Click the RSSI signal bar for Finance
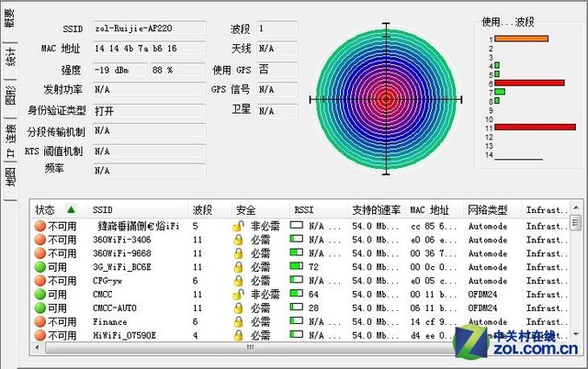The width and height of the screenshot is (588, 369). point(296,320)
